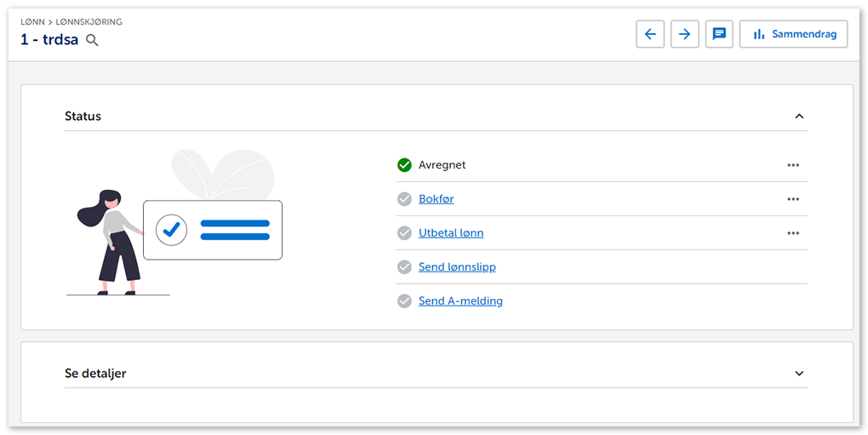Viewport: 868px width, 435px height.
Task: Open the three-dot menu for Bokfør
Action: (793, 199)
